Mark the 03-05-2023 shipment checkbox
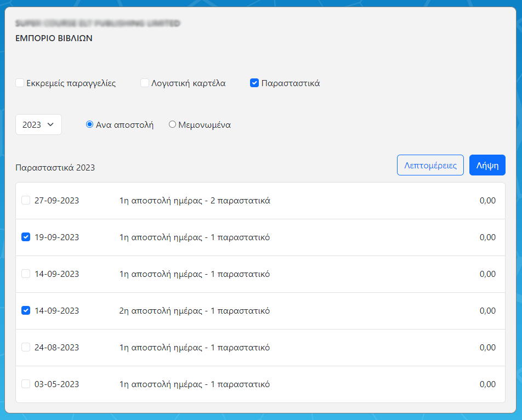The height and width of the screenshot is (420, 522). click(x=26, y=384)
